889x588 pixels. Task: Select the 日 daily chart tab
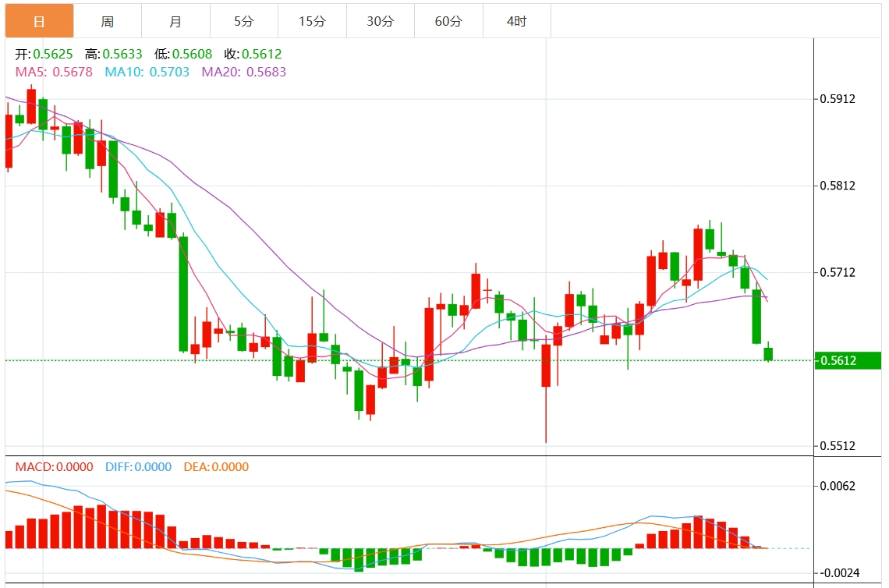[39, 21]
